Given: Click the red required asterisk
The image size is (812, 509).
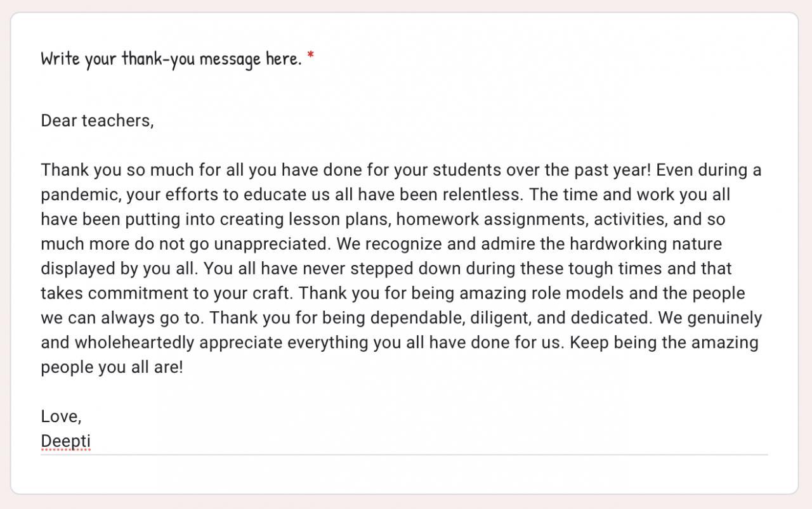Looking at the screenshot, I should [x=311, y=56].
